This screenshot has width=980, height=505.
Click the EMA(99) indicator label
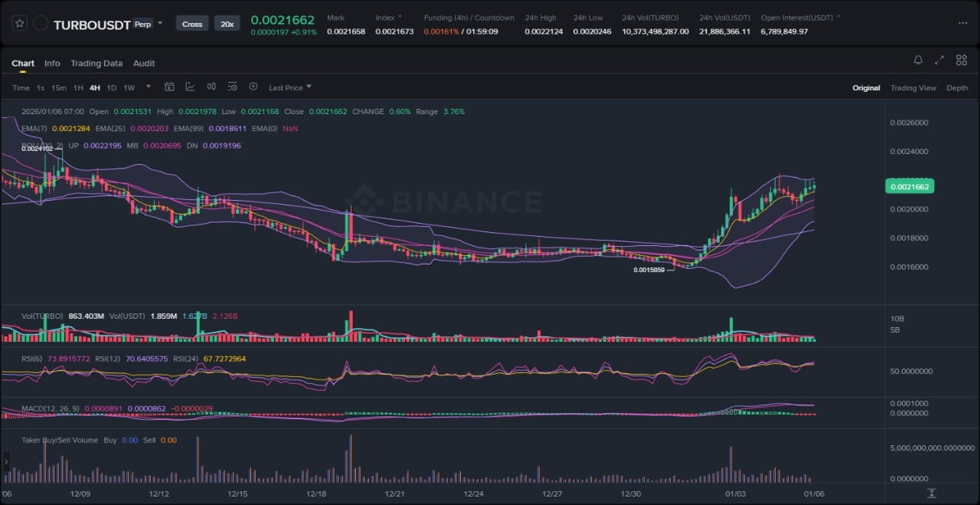189,128
